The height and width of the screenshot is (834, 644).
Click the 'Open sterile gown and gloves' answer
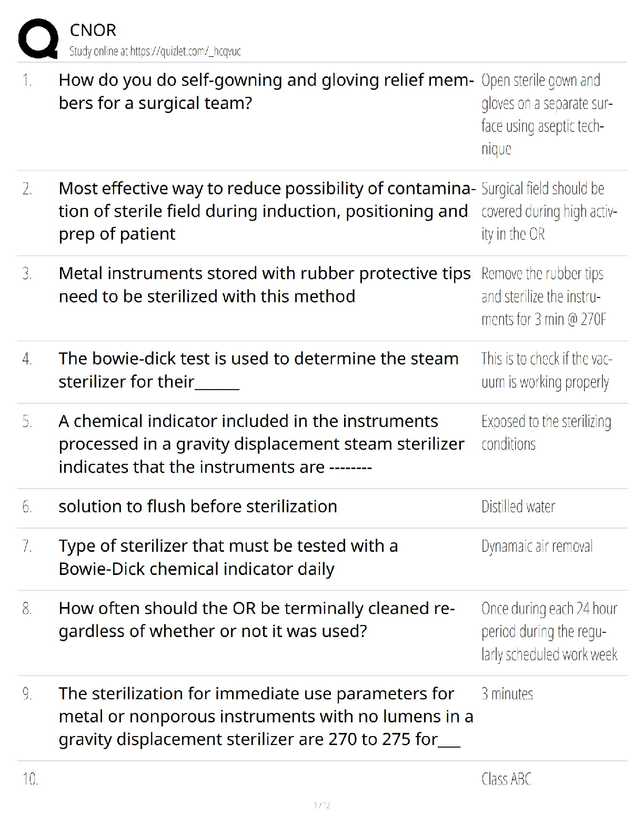pos(547,114)
